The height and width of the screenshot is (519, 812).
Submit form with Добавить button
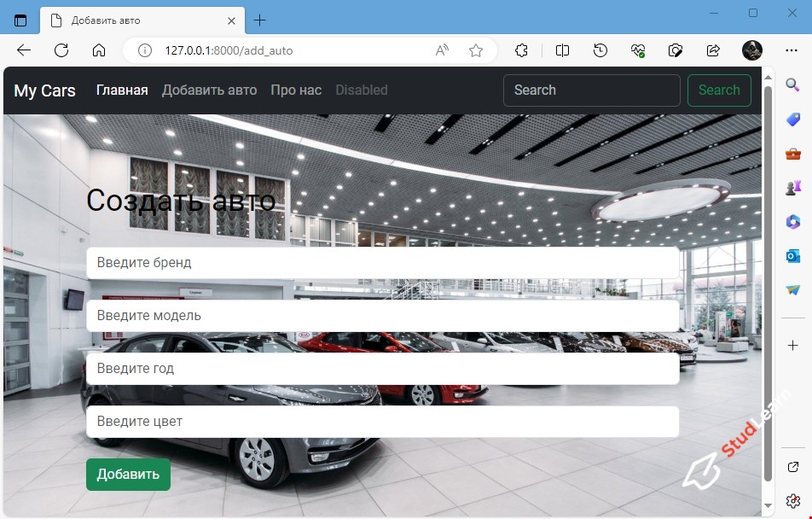(128, 475)
